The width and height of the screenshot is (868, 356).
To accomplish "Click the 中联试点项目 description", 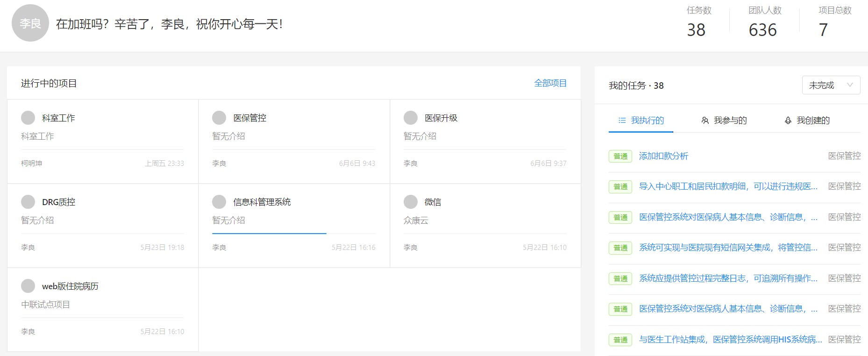I will click(45, 305).
